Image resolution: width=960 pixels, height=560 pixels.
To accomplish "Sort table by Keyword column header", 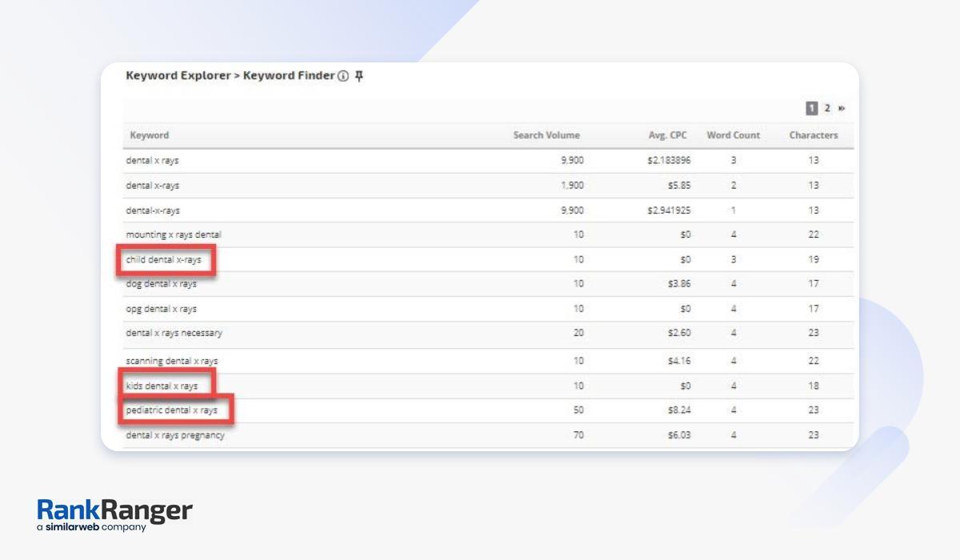I will coord(150,135).
